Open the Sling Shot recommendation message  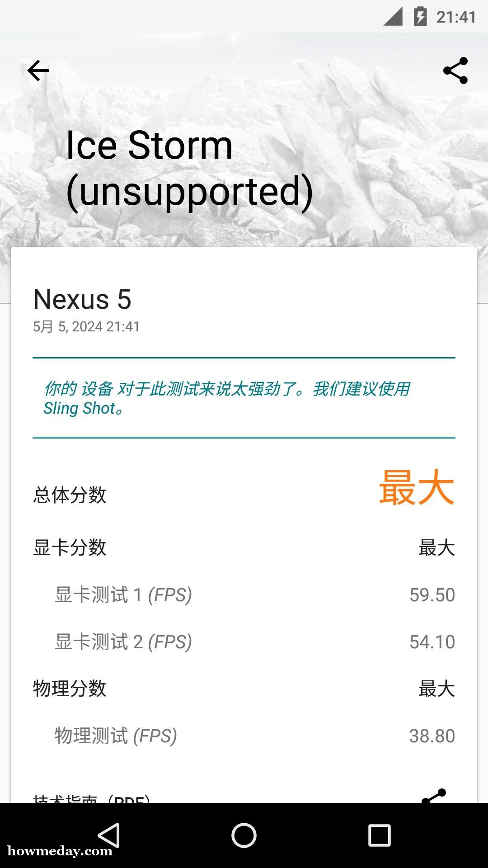226,398
